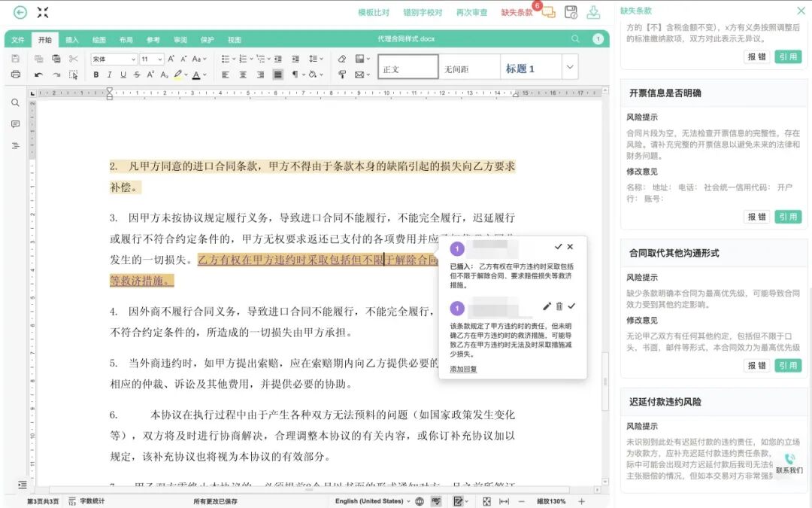Open 缺失条款 review in the top menu
Image resolution: width=812 pixels, height=508 pixels.
point(519,12)
